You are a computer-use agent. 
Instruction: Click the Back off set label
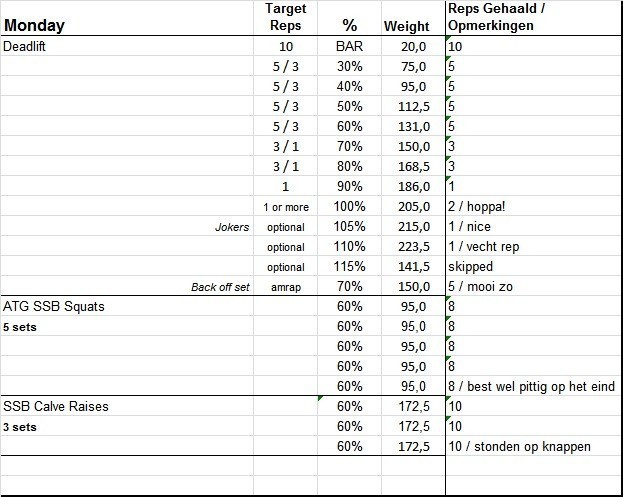(x=219, y=287)
